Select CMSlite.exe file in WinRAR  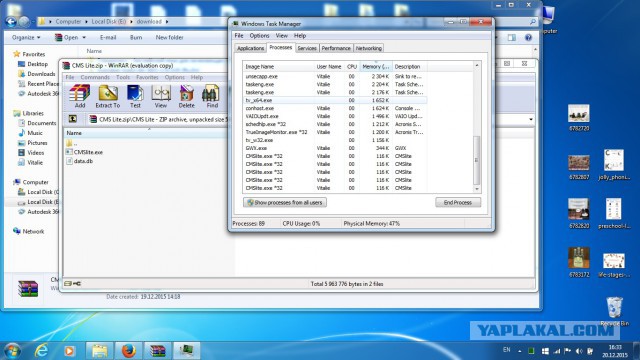click(x=84, y=152)
